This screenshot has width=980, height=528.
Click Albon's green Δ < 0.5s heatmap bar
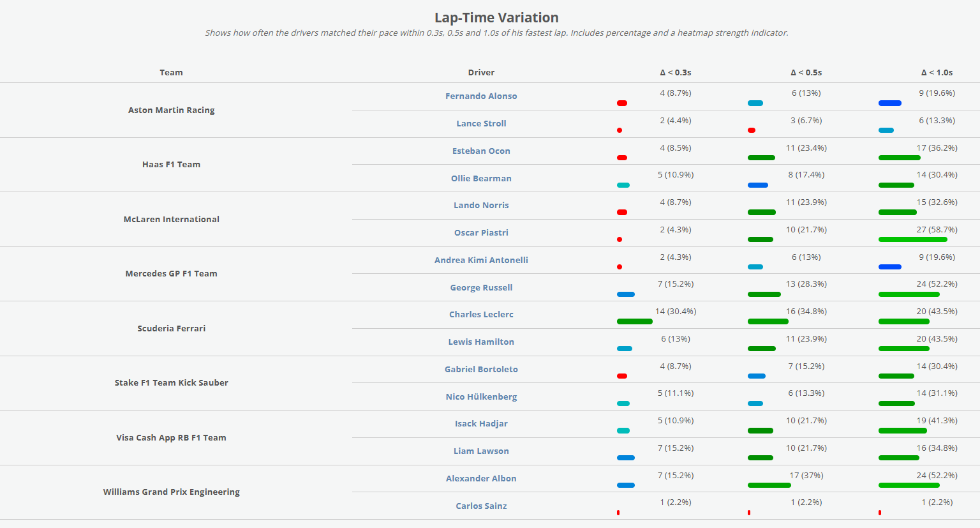click(x=769, y=485)
